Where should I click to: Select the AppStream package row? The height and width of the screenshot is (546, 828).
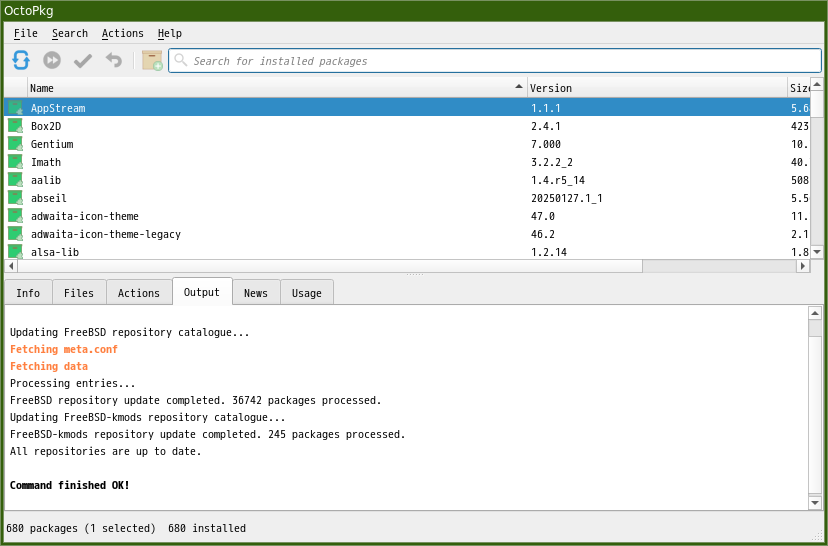[x=407, y=108]
